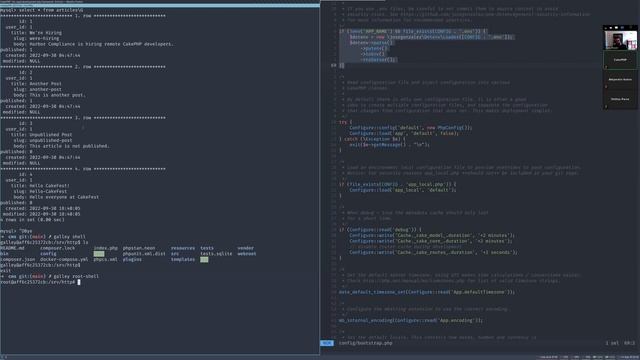Click 'title: We're Hiring' in mysql output
Screen dimensions: 640x360
tap(36, 33)
